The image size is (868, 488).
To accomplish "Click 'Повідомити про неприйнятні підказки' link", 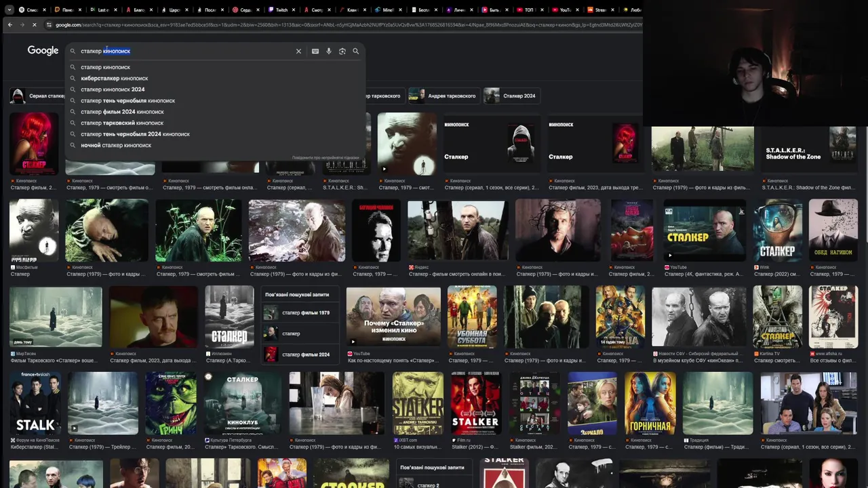I will (x=325, y=157).
